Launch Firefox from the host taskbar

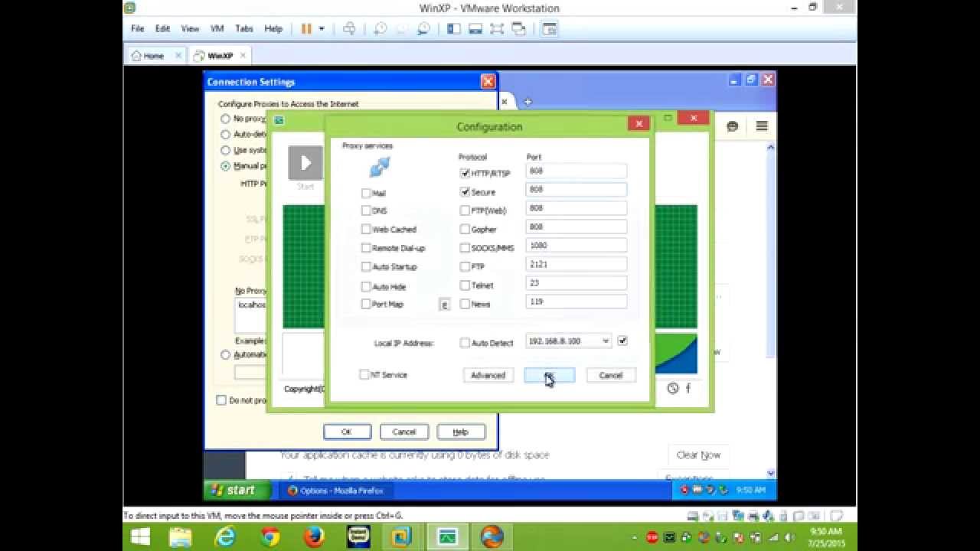(314, 537)
